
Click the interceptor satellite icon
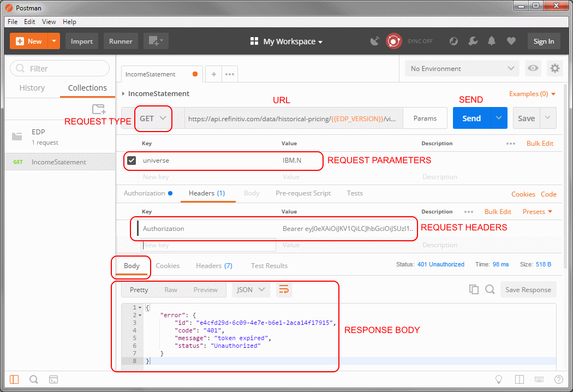click(x=374, y=41)
